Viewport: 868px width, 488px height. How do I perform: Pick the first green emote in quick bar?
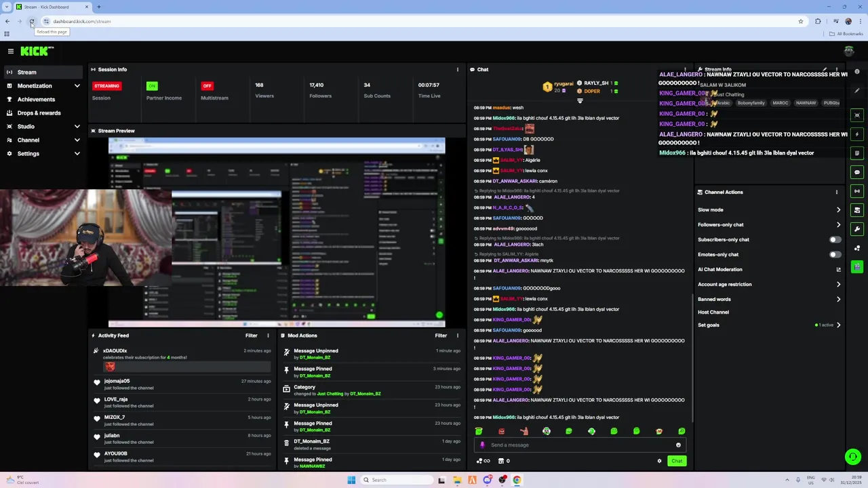click(479, 431)
